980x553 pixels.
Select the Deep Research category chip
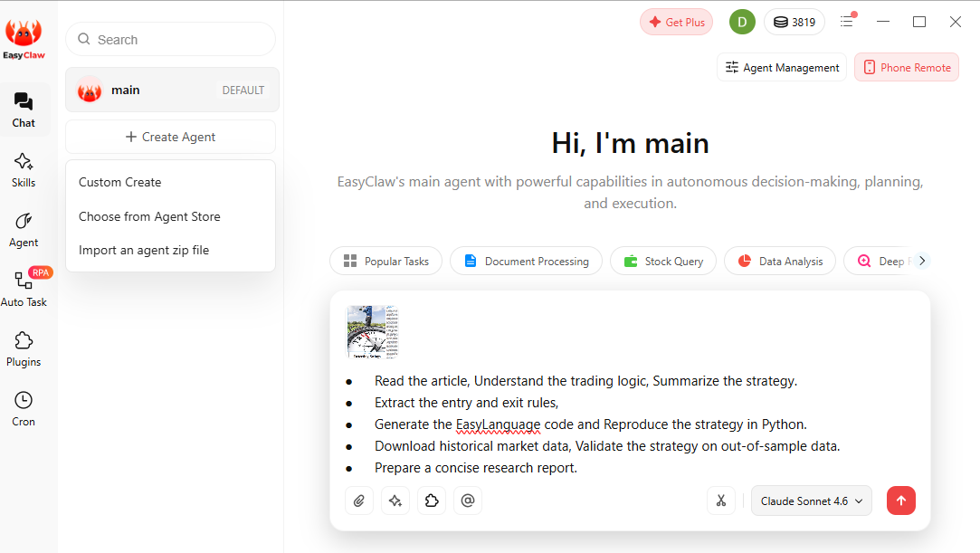pyautogui.click(x=879, y=262)
